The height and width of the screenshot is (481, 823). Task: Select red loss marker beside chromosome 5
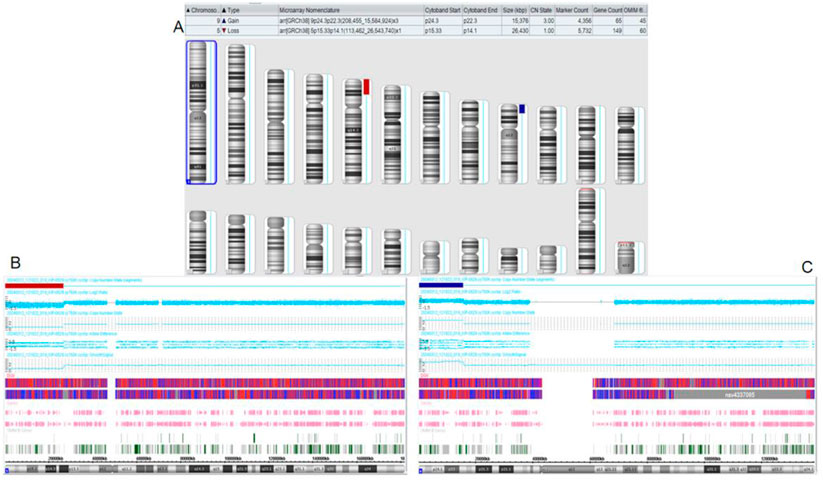click(x=366, y=87)
